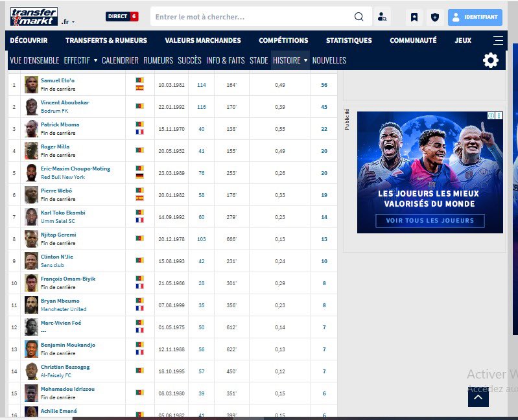Image resolution: width=518 pixels, height=420 pixels.
Task: Open Njitap Geremi player profile
Action: tap(58, 235)
